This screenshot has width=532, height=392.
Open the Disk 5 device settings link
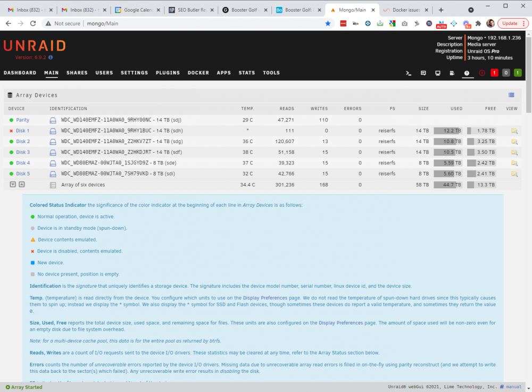click(x=23, y=173)
